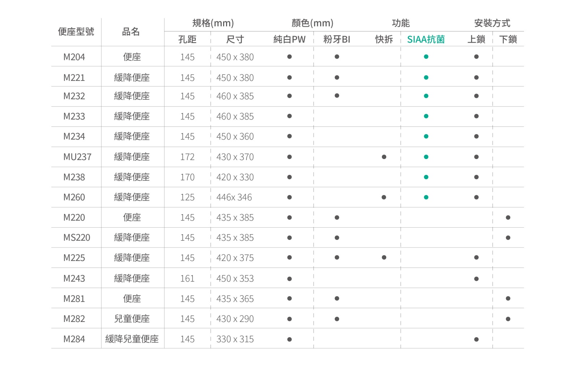This screenshot has height=370, width=588.
Task: Click the 純白PW dot for M221
Action: click(x=289, y=77)
